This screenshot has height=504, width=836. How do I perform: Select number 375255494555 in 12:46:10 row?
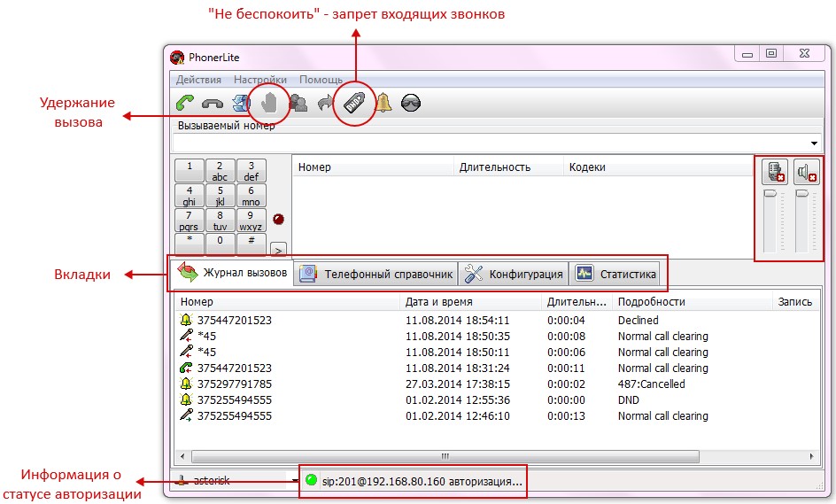235,416
